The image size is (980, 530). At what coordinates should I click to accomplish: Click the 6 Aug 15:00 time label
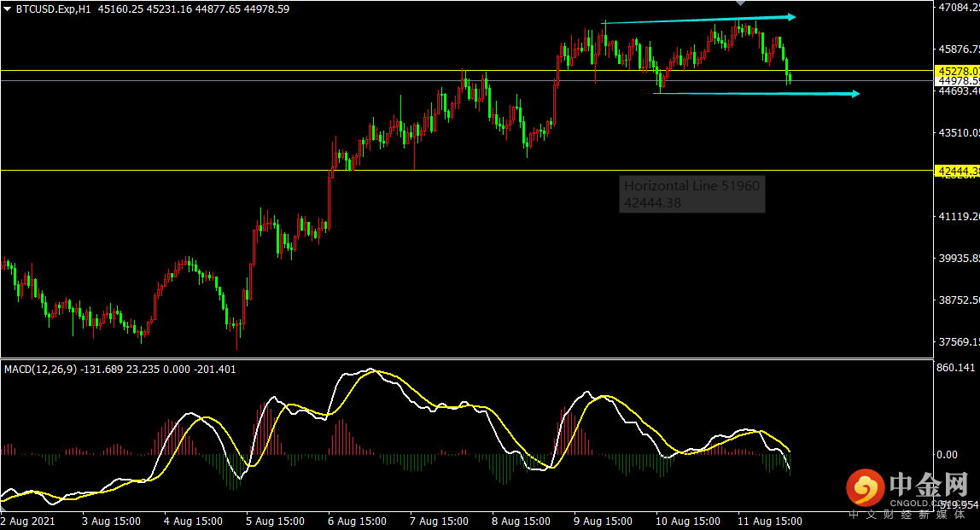click(x=359, y=521)
